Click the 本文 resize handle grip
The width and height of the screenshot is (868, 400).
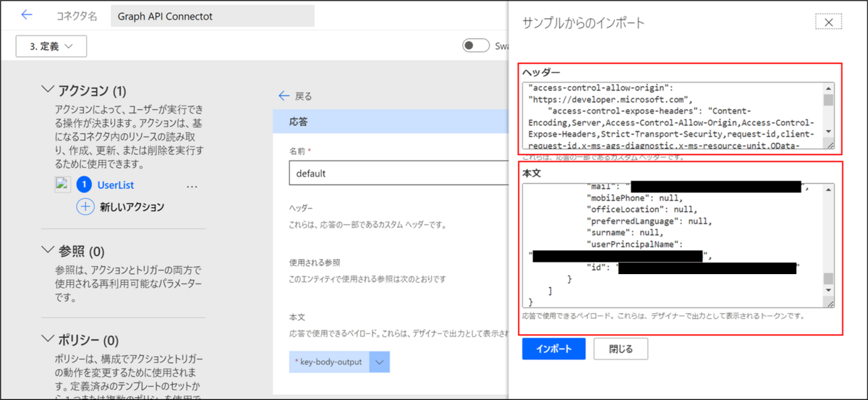coord(829,304)
